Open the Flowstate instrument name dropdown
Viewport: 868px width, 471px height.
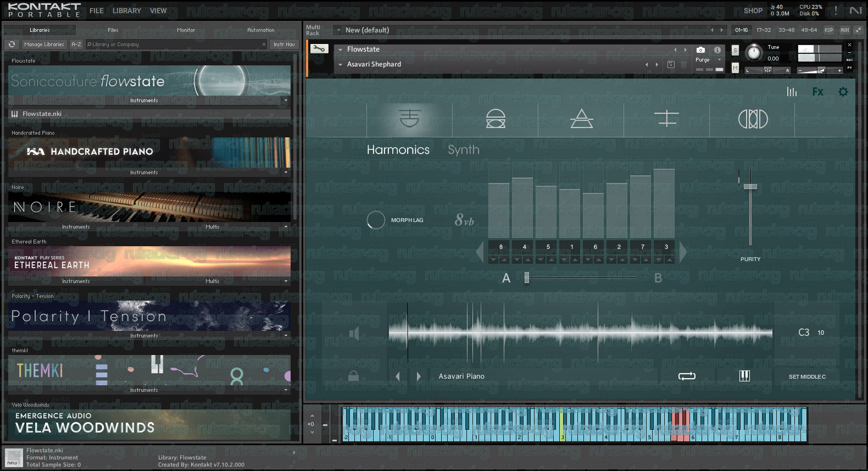coord(340,49)
